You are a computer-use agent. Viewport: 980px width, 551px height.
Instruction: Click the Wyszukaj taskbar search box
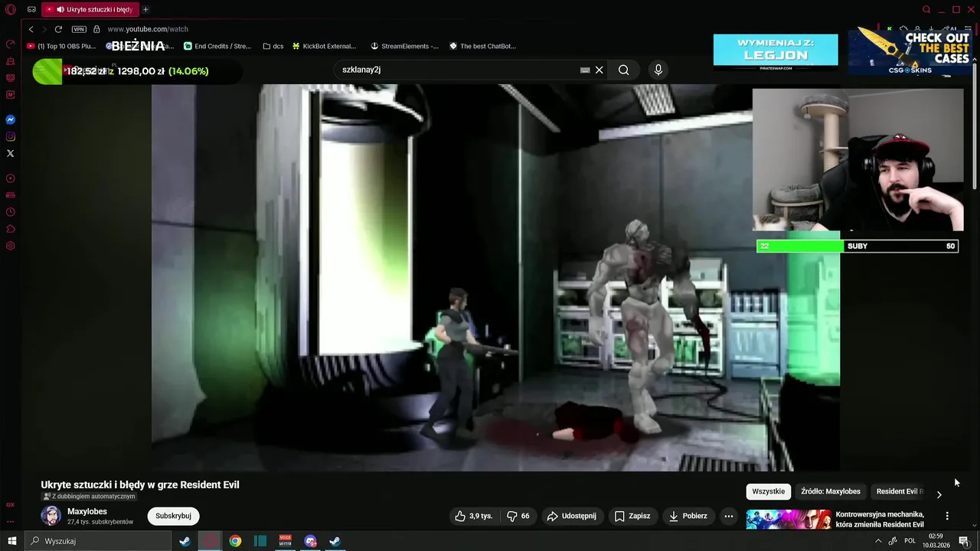click(98, 541)
